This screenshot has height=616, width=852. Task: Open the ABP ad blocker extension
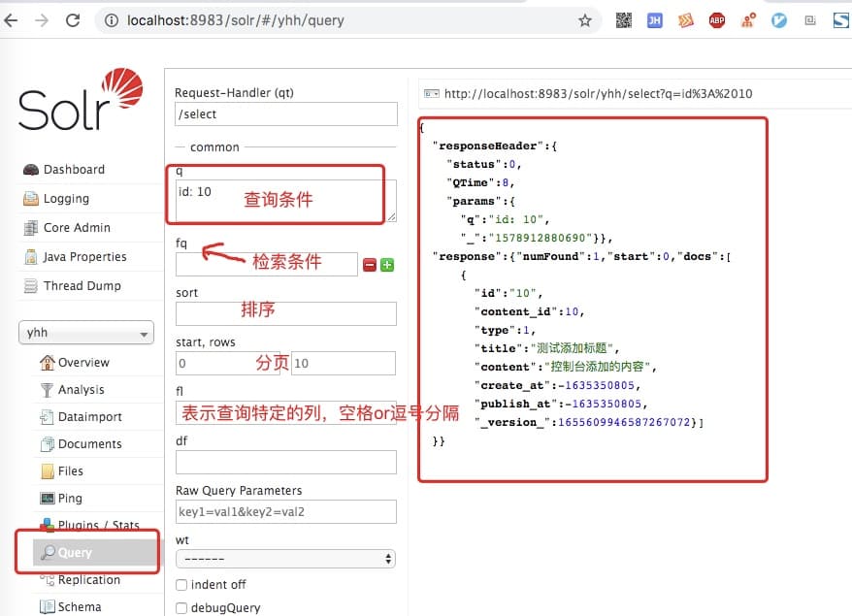[717, 20]
